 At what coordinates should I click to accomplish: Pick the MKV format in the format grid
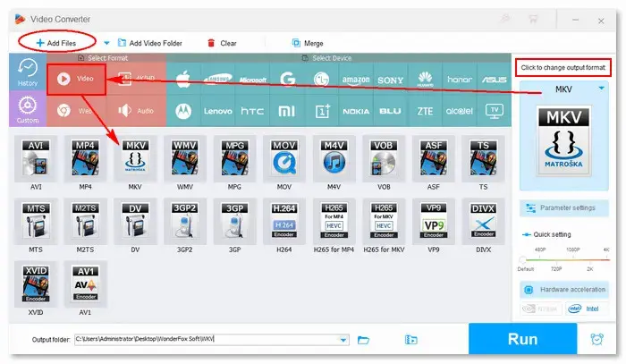(x=135, y=159)
